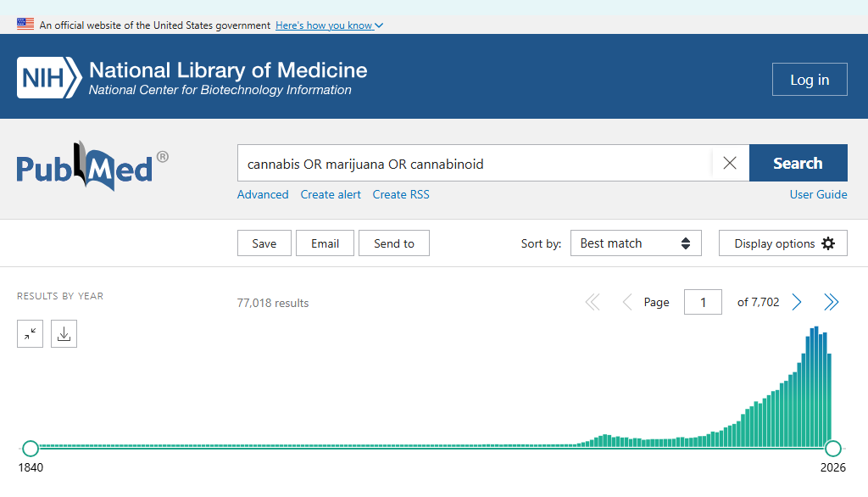Click the 1840 timeline slider handle
Viewport: 868px width, 497px height.
point(31,448)
